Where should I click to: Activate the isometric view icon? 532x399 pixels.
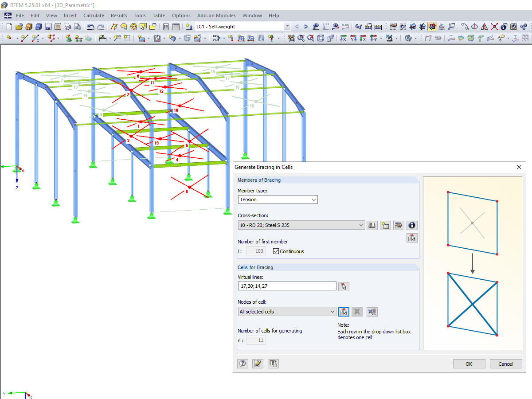click(x=321, y=39)
